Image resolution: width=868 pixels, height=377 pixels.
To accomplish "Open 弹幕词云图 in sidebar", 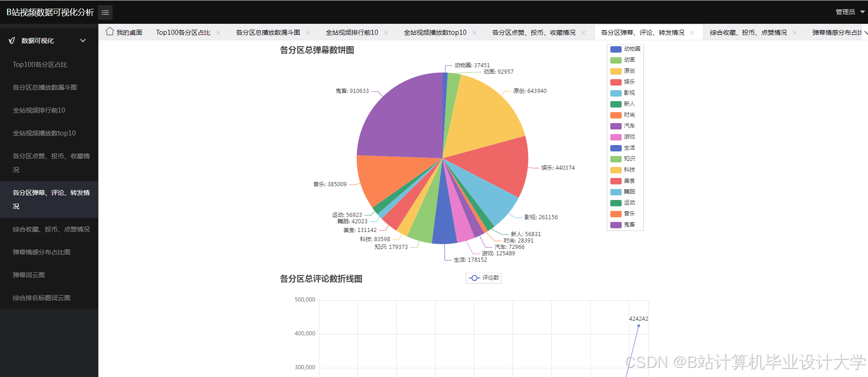I will (x=49, y=275).
